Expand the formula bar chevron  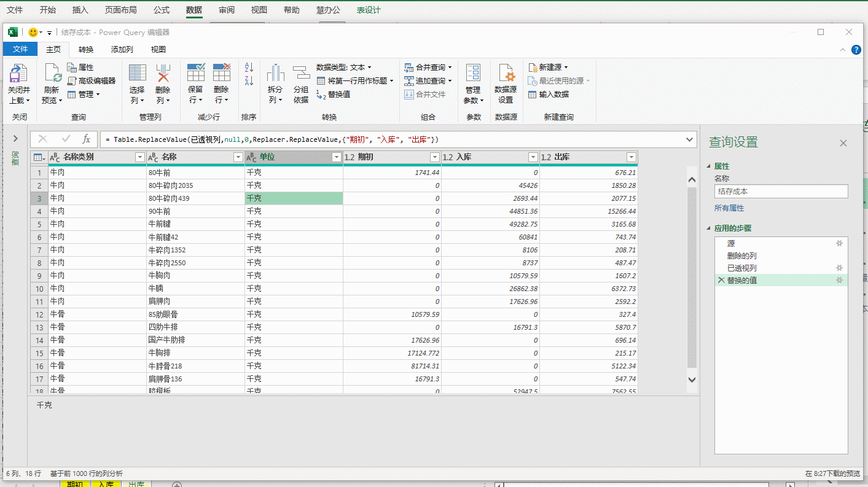click(x=690, y=139)
